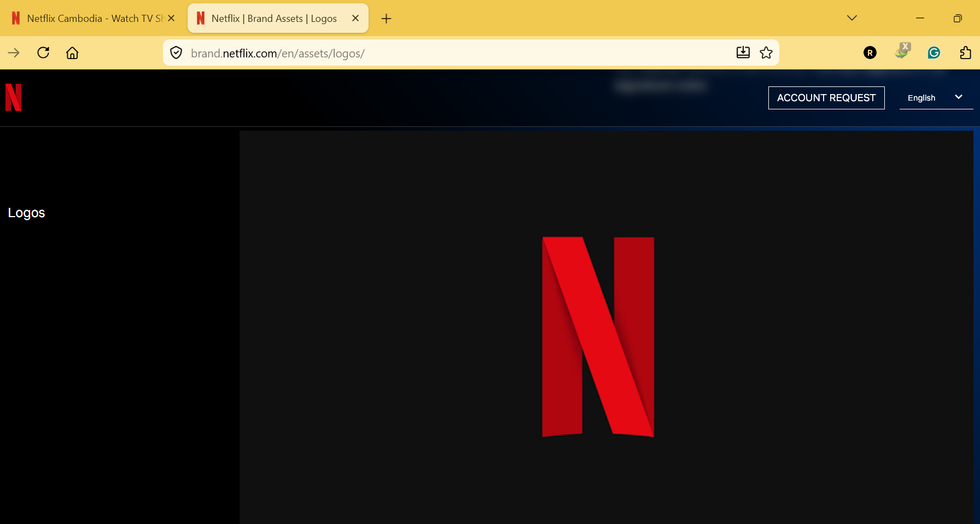Go to the browser home page
The width and height of the screenshot is (980, 524).
pyautogui.click(x=72, y=53)
